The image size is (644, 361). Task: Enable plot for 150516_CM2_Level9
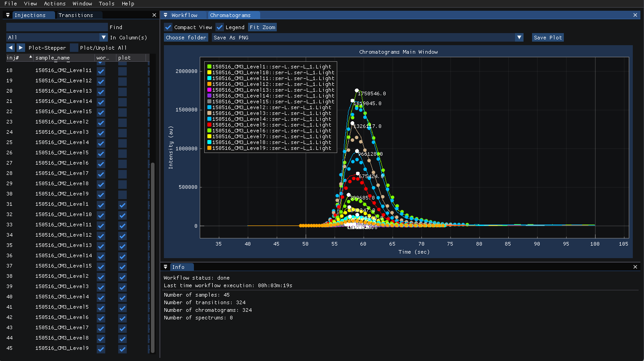[x=122, y=195]
